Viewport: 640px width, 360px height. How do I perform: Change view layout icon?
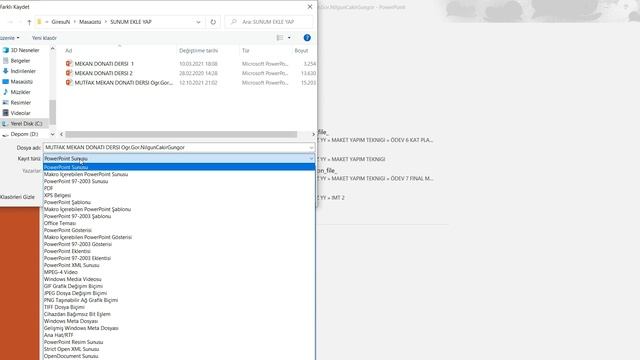coord(280,38)
